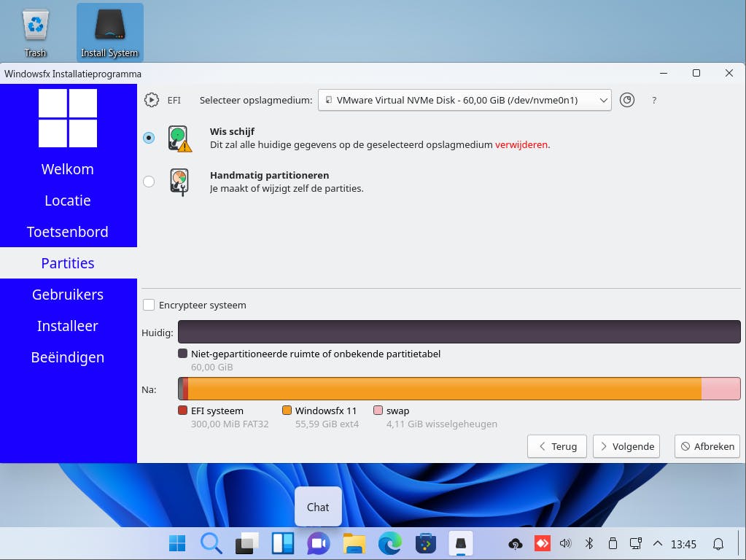This screenshot has width=746, height=560.
Task: Select Handmatig partitioneren radio option
Action: tap(149, 182)
